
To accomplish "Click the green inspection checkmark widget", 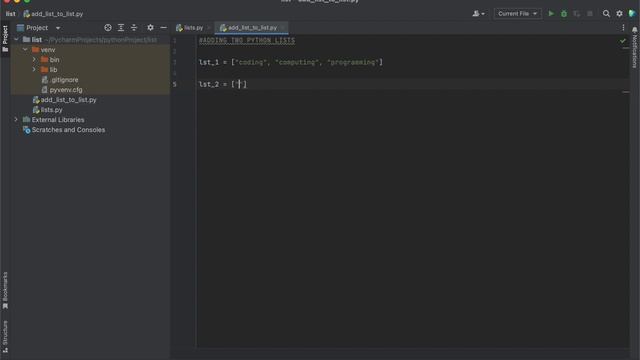I will (622, 41).
